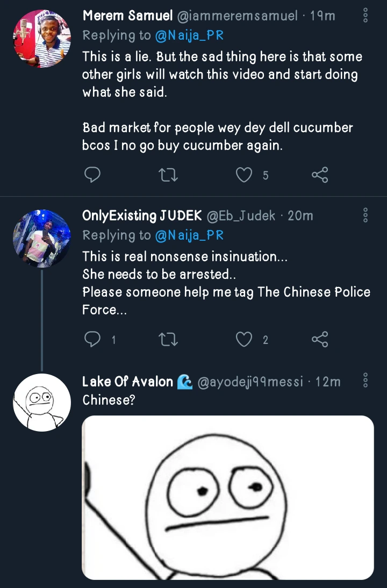Open Lake Of Avalon's profile avatar
Image resolution: width=387 pixels, height=588 pixels.
click(41, 403)
